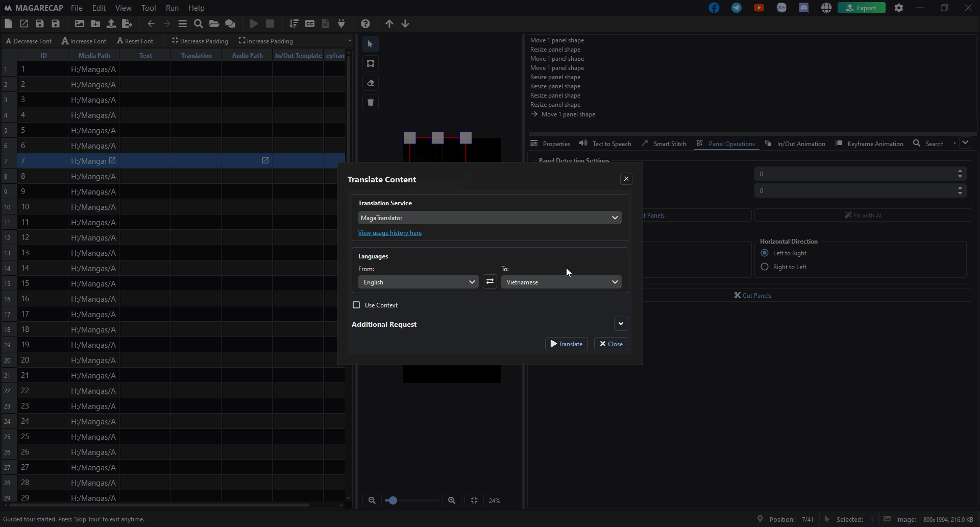This screenshot has height=527, width=980.
Task: Expand the Additional Request section
Action: pyautogui.click(x=621, y=324)
